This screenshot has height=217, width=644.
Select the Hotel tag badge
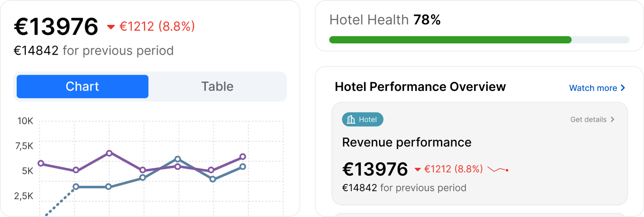(363, 120)
